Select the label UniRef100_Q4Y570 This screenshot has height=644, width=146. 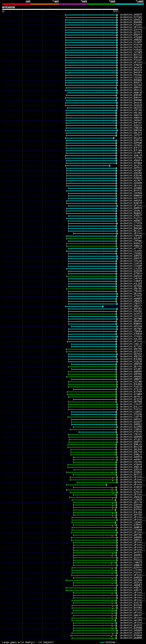[131, 553]
